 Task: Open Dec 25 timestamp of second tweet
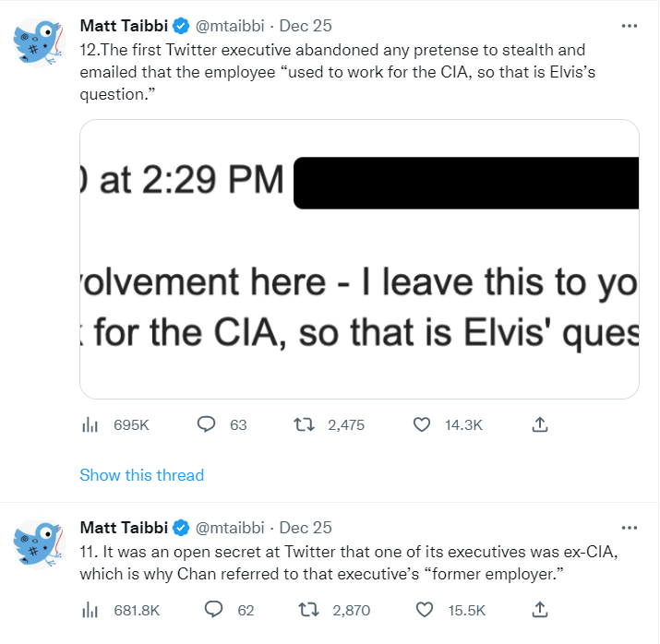click(306, 528)
